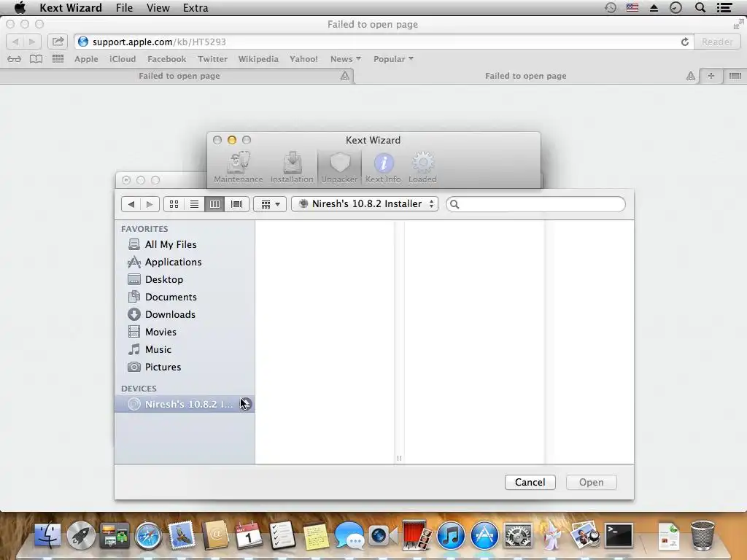Click the eject menu bar icon
This screenshot has height=560, width=747.
(x=654, y=7)
